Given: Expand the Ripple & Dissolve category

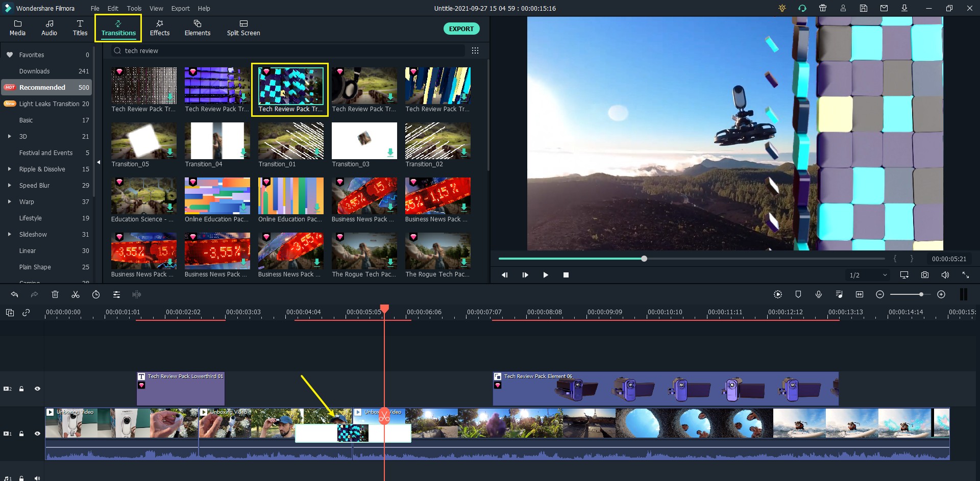Looking at the screenshot, I should (x=9, y=169).
